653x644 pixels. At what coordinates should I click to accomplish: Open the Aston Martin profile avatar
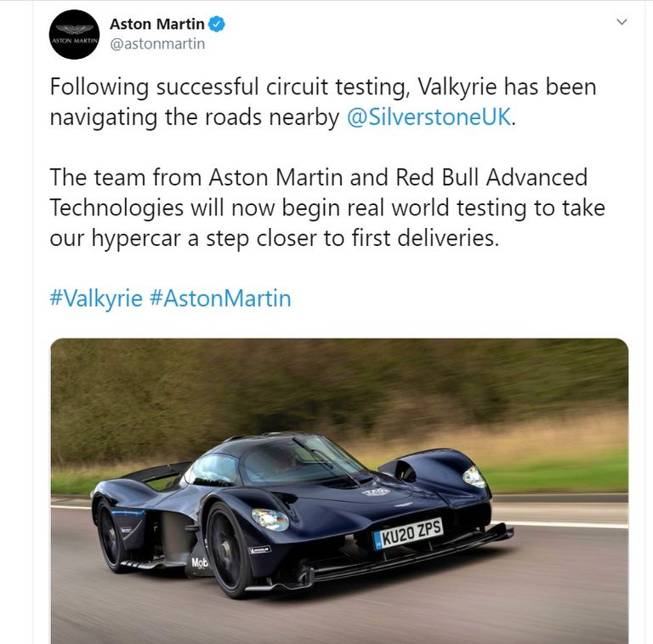[x=74, y=35]
